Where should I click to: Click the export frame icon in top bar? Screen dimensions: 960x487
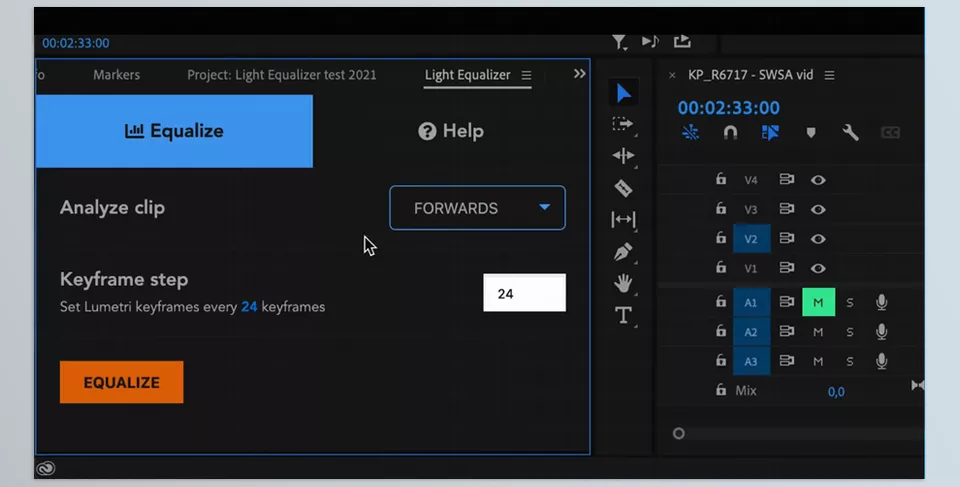[x=682, y=40]
